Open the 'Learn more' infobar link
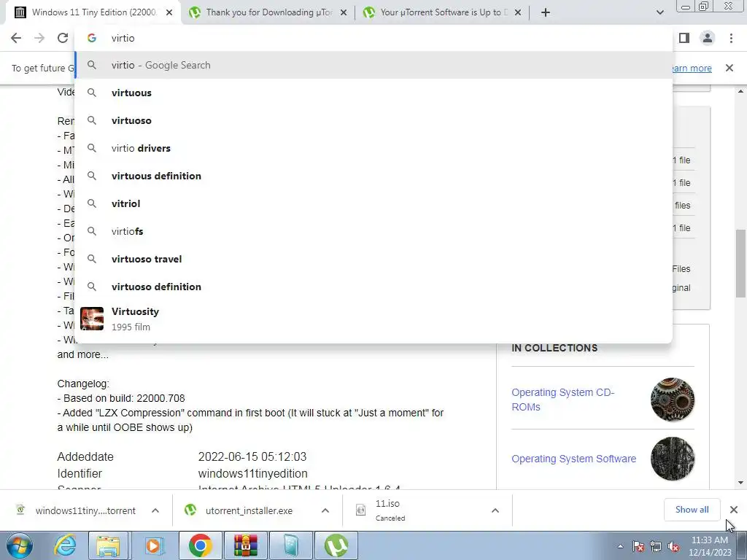Viewport: 747px width, 560px height. pyautogui.click(x=692, y=68)
